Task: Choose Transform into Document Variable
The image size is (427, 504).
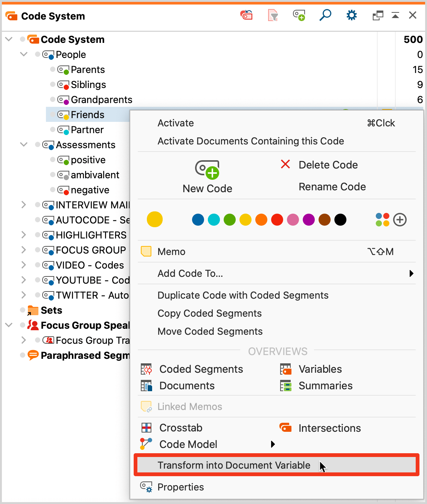Action: (x=277, y=465)
